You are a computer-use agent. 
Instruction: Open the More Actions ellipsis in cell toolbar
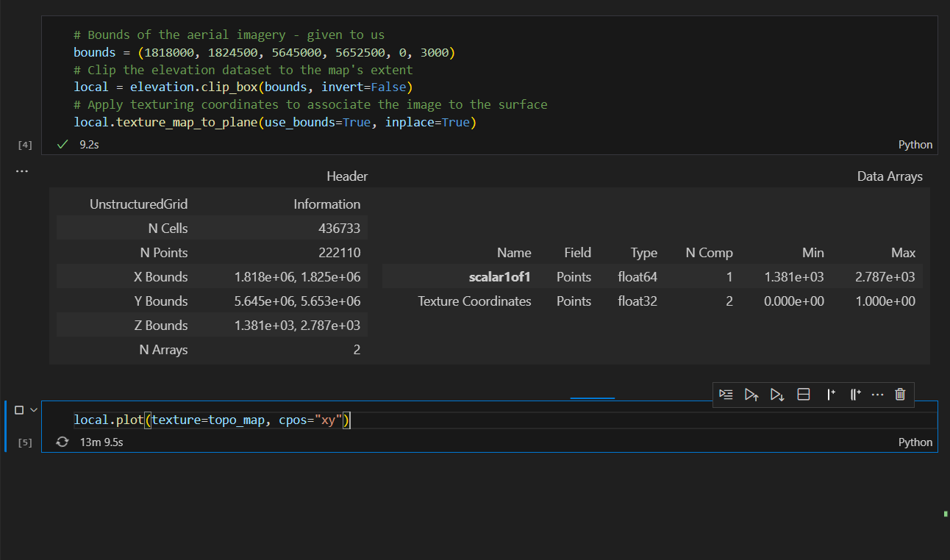(x=877, y=395)
